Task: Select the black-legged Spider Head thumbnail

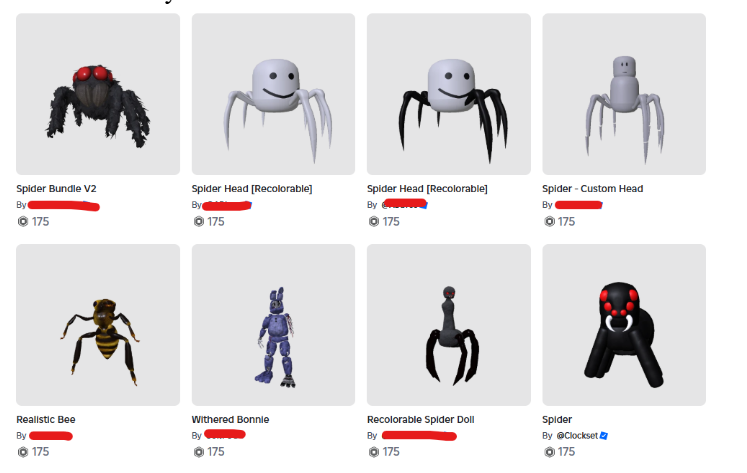Action: [449, 94]
